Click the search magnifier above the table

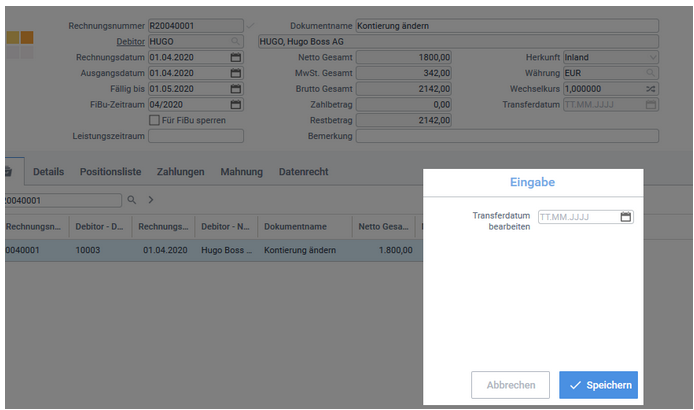click(131, 200)
